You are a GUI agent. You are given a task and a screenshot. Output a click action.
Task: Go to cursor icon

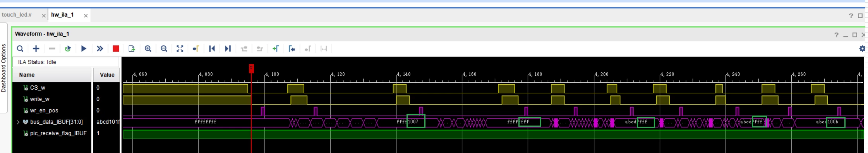tap(196, 49)
